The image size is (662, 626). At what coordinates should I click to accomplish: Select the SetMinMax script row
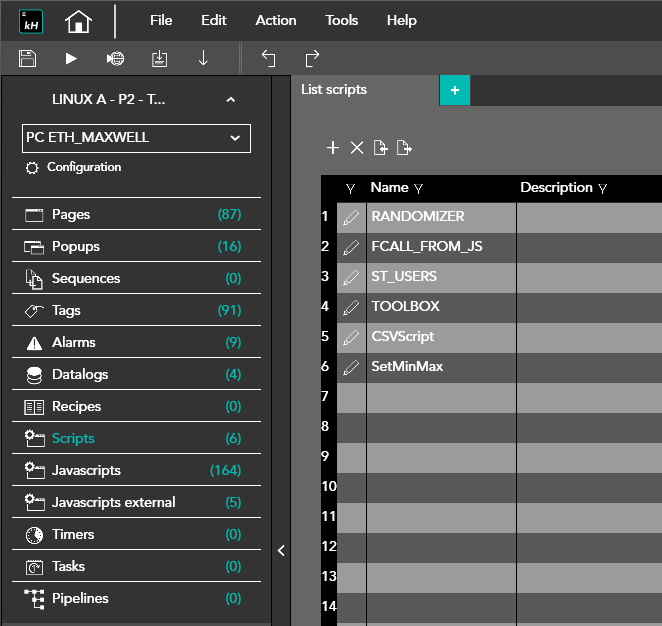(x=407, y=367)
